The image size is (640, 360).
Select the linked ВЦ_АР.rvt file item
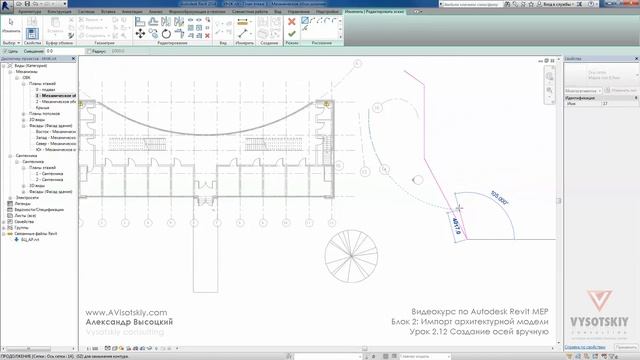(30, 240)
